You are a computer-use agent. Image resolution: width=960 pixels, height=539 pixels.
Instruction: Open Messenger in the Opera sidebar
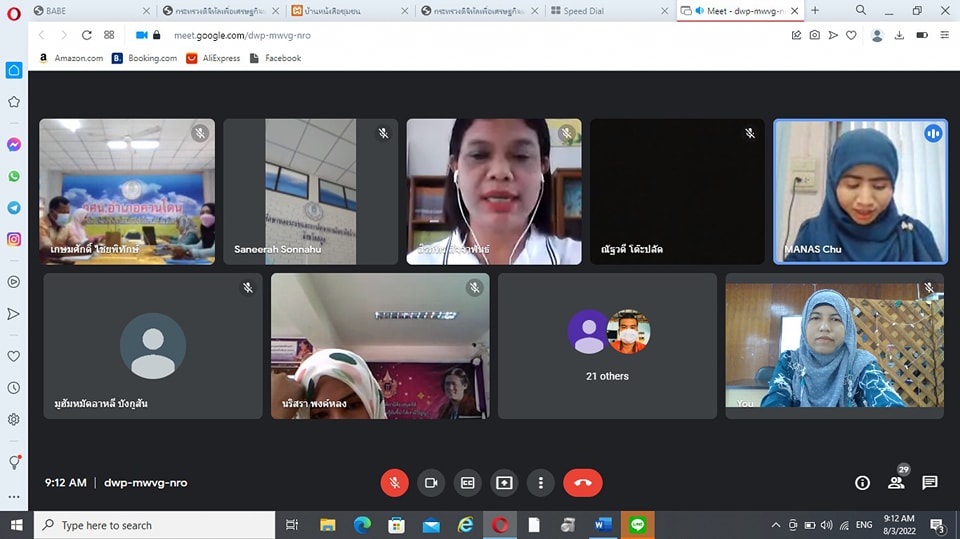[x=14, y=144]
